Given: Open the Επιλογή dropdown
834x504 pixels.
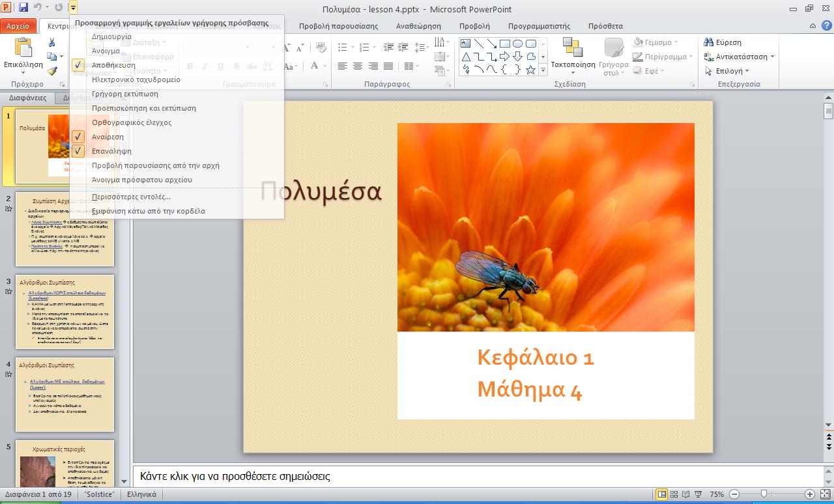Looking at the screenshot, I should [x=726, y=71].
